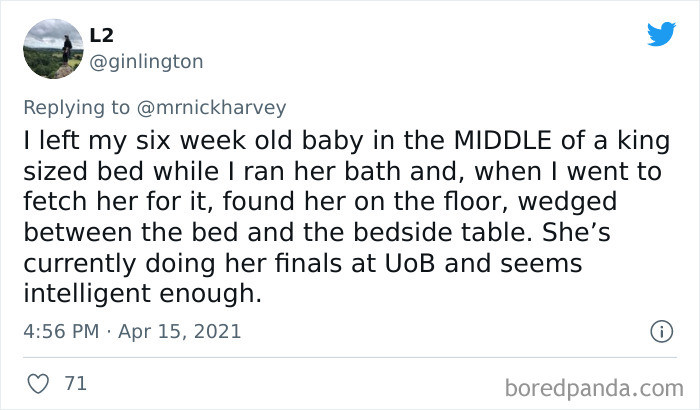This screenshot has height=410, width=700.
Task: Open L2's profile picture
Action: tap(53, 49)
